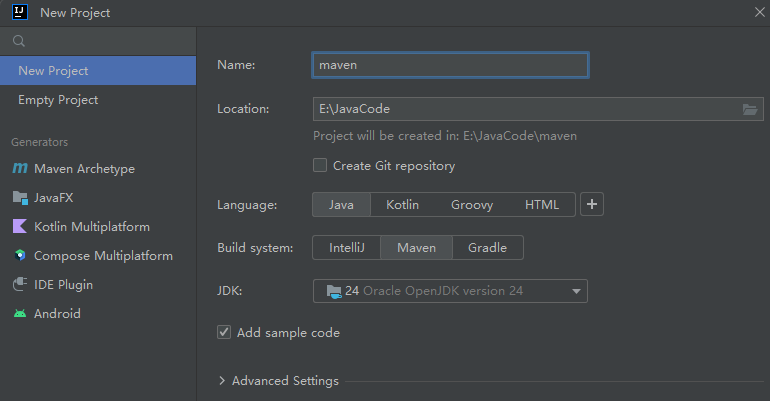770x401 pixels.
Task: Click the Compose Multiplatform hexagon icon
Action: (20, 255)
